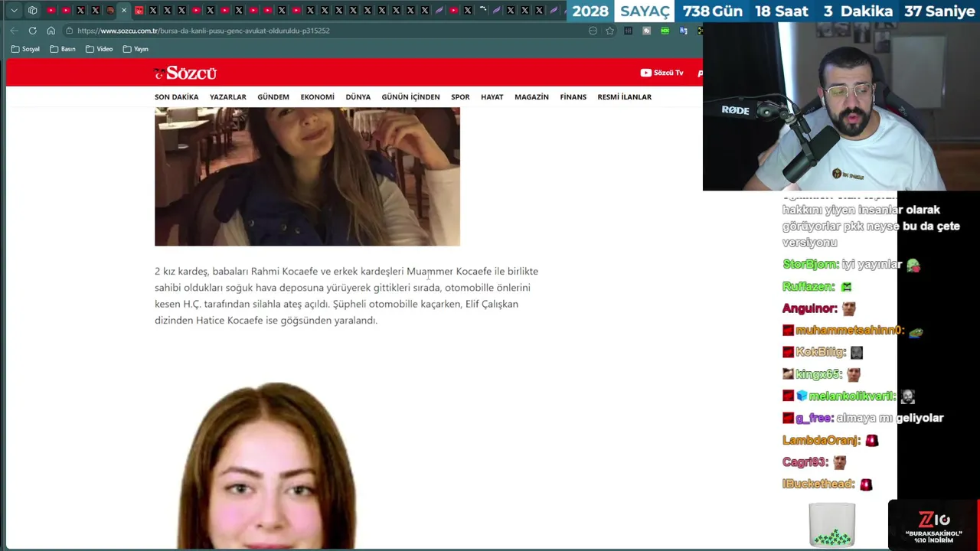The width and height of the screenshot is (980, 551).
Task: Click the webcam video overlay
Action: [841, 106]
